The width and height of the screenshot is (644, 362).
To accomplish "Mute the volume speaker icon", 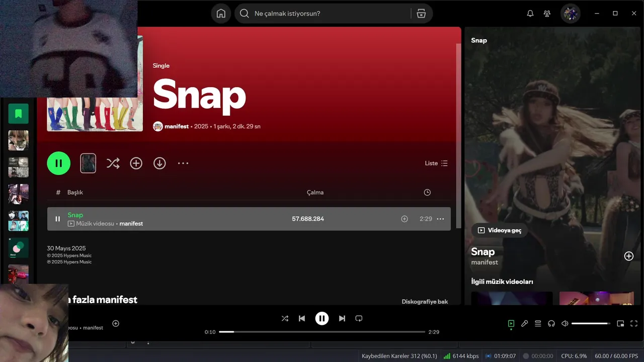I will pyautogui.click(x=565, y=324).
